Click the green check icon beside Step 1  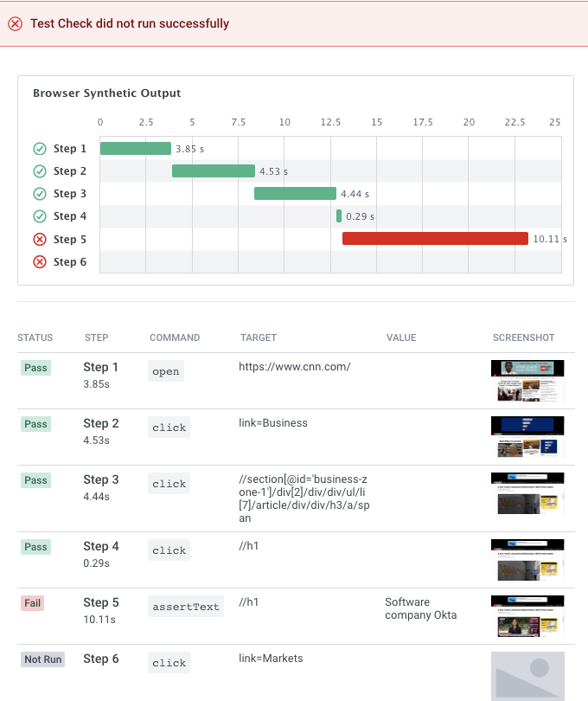point(40,149)
